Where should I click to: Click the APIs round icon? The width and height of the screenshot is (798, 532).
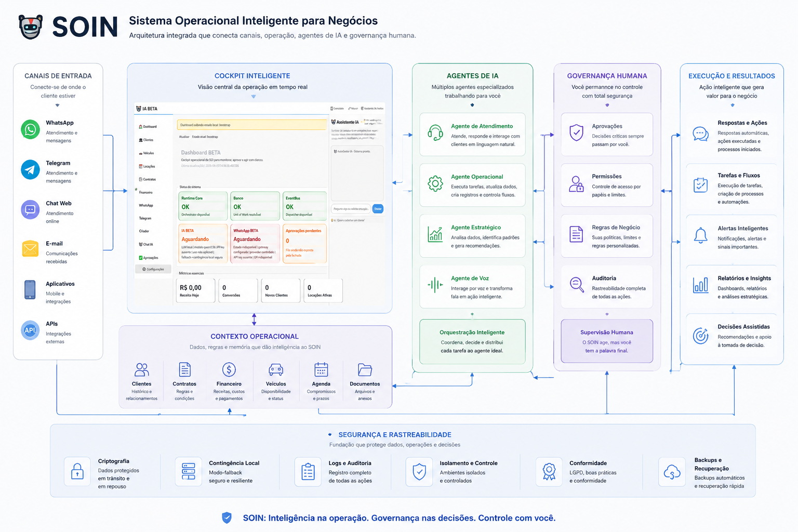click(30, 330)
